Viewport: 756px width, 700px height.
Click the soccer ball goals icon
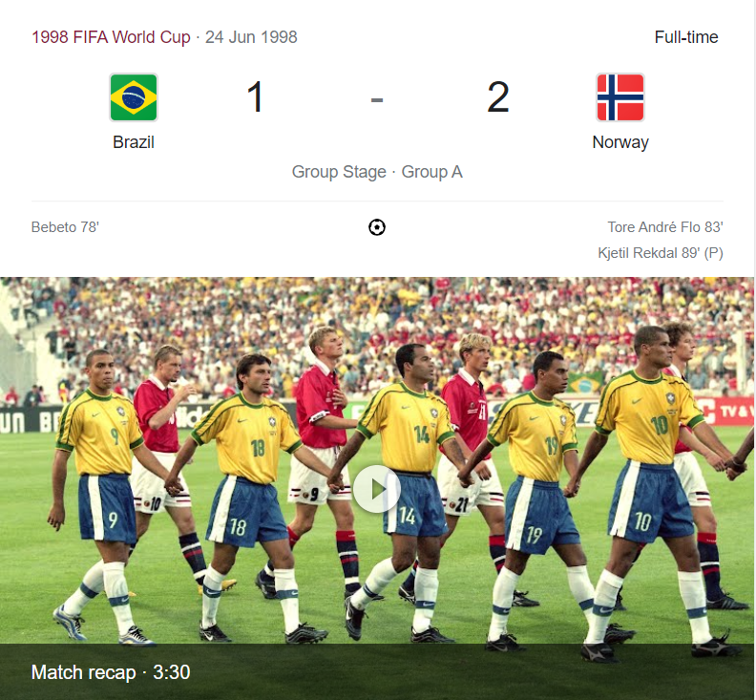click(376, 227)
